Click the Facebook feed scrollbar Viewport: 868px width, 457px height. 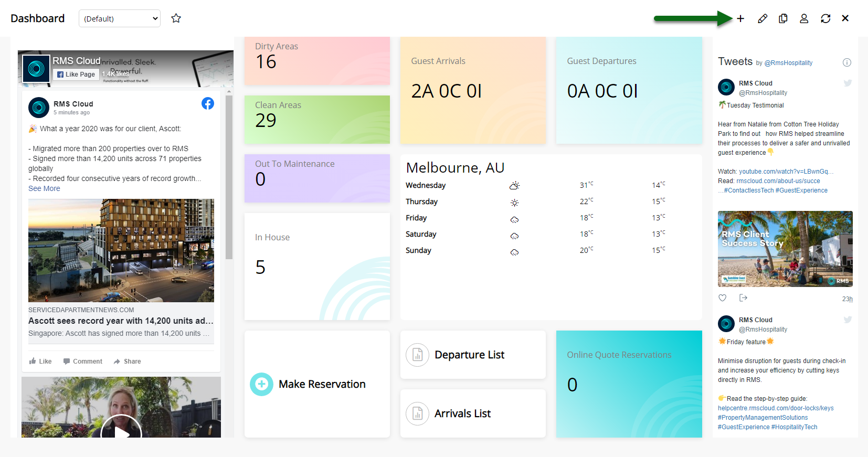(x=229, y=177)
